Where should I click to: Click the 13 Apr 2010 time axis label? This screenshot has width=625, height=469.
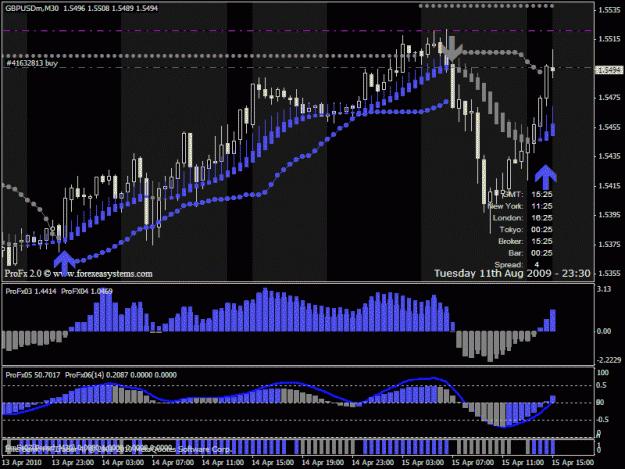pyautogui.click(x=22, y=463)
